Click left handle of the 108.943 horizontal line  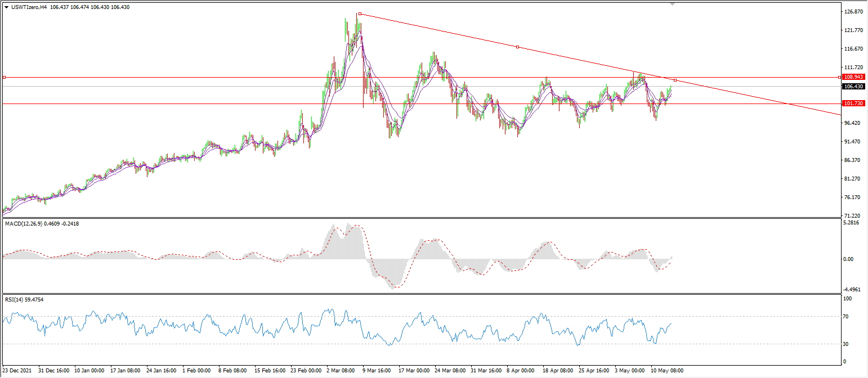[x=4, y=77]
